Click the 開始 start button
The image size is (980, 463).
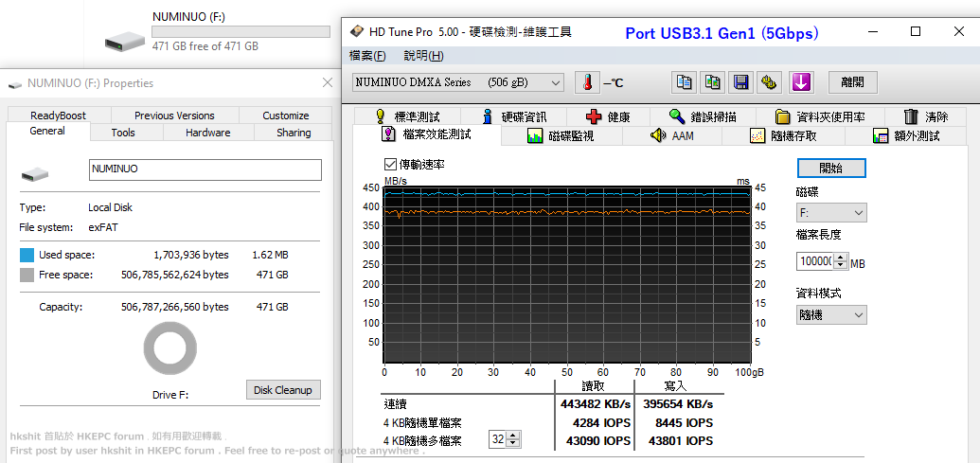pyautogui.click(x=831, y=169)
